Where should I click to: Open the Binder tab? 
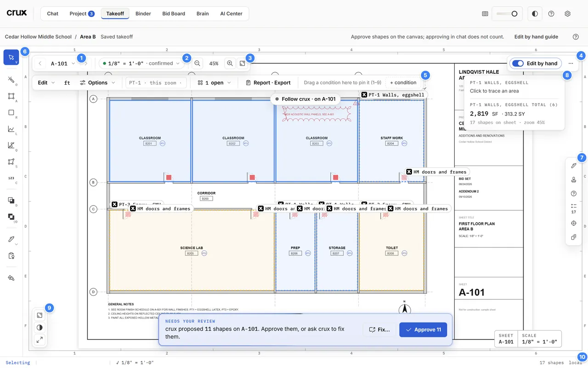click(143, 14)
